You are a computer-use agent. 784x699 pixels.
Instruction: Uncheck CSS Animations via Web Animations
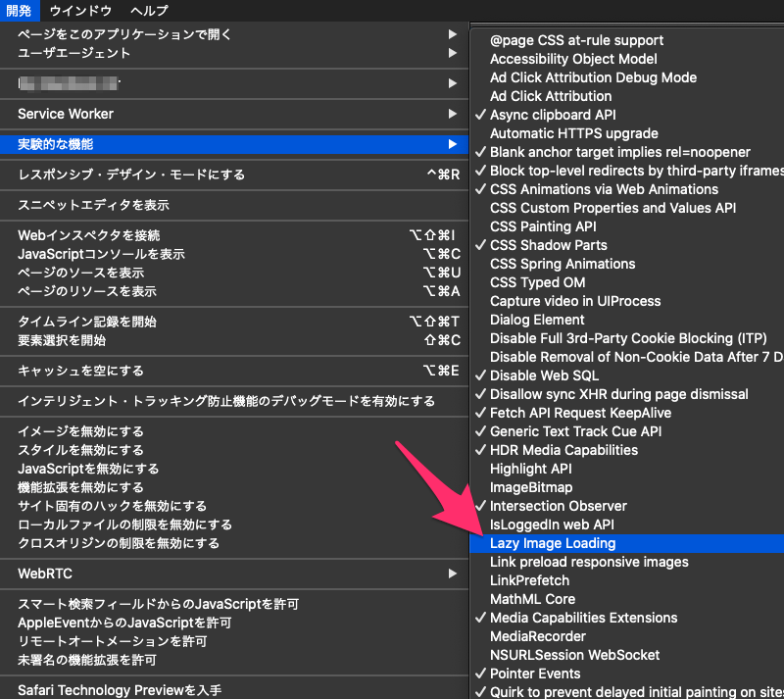click(x=627, y=189)
